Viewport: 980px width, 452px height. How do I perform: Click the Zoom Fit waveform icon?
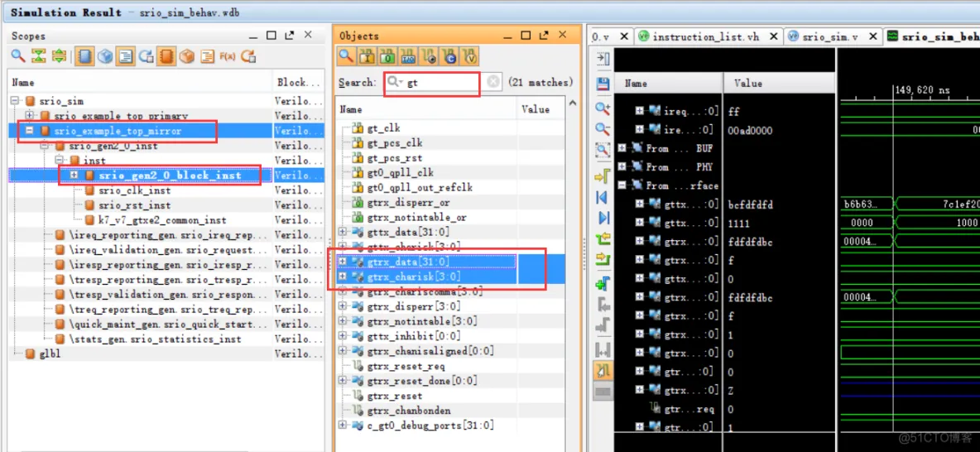coord(603,151)
